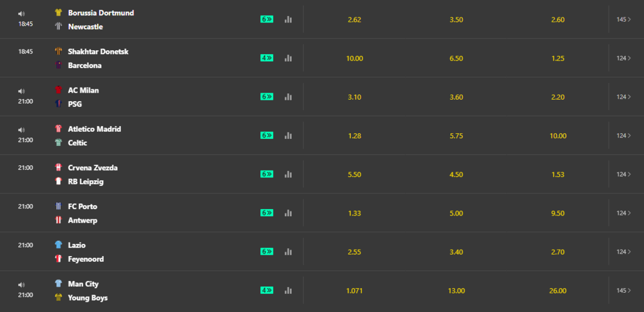
Task: Open statistics bars icon for Man City match
Action: click(x=288, y=290)
